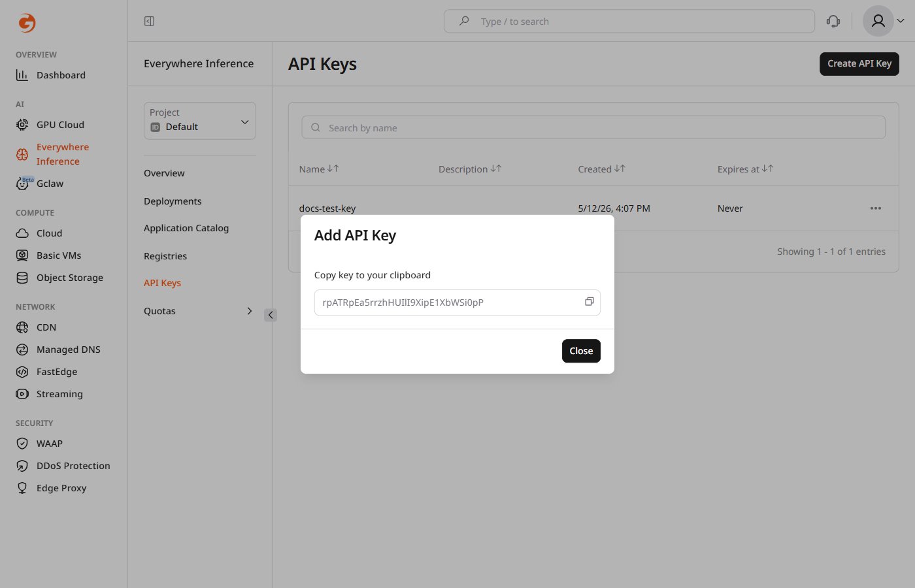915x588 pixels.
Task: Collapse the secondary navigation panel arrow
Action: (x=271, y=315)
